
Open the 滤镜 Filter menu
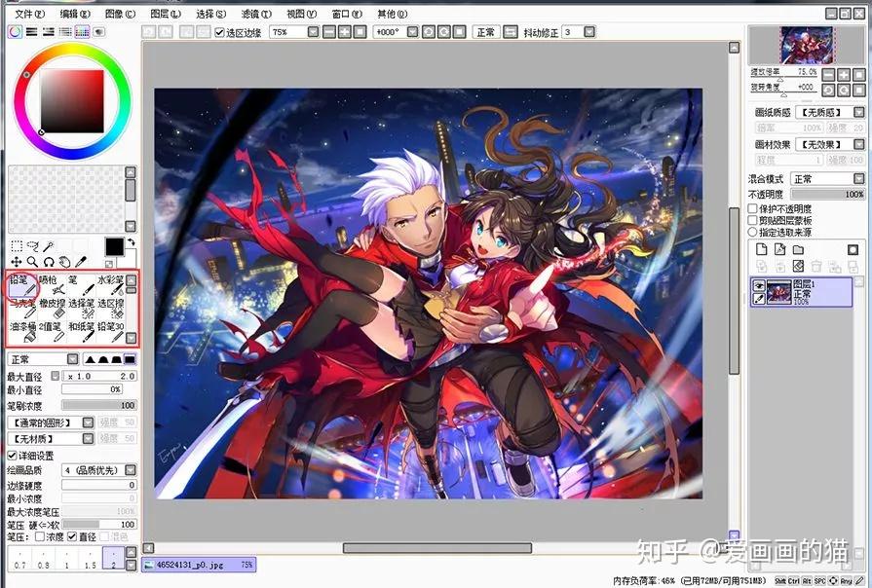click(256, 14)
